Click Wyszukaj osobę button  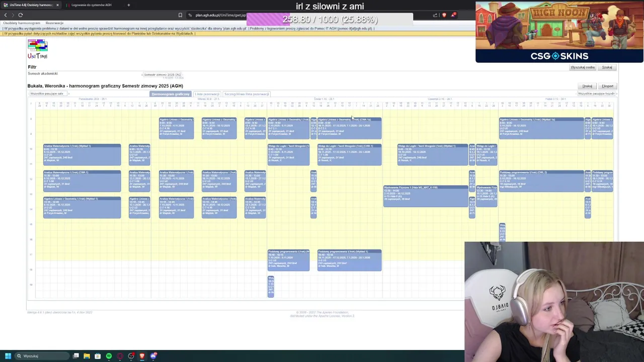(583, 67)
